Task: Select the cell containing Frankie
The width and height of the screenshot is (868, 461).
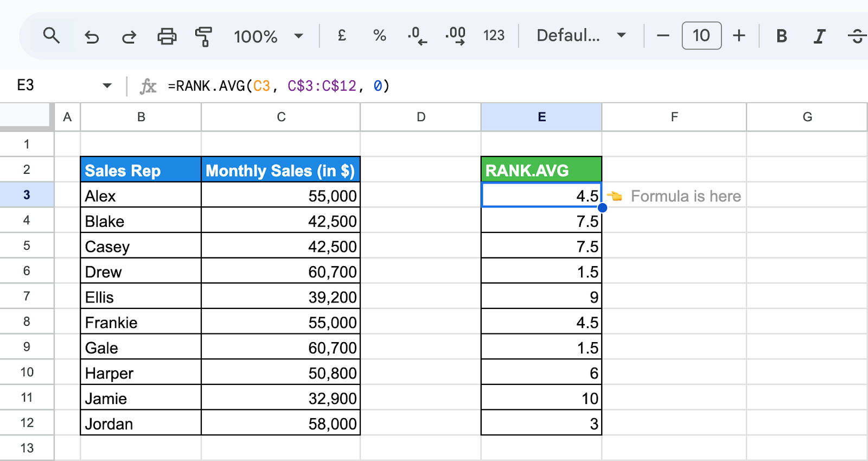Action: (141, 321)
